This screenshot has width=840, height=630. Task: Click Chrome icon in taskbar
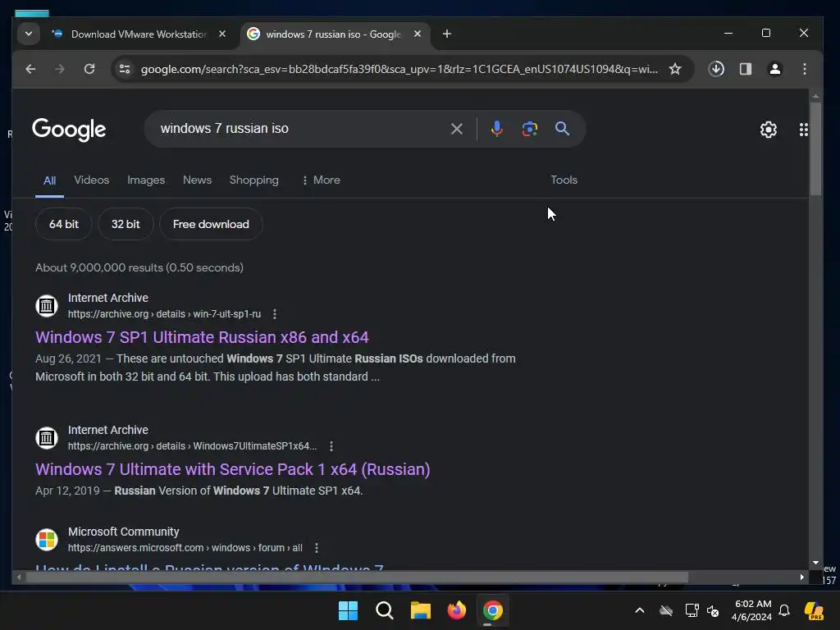click(x=492, y=610)
